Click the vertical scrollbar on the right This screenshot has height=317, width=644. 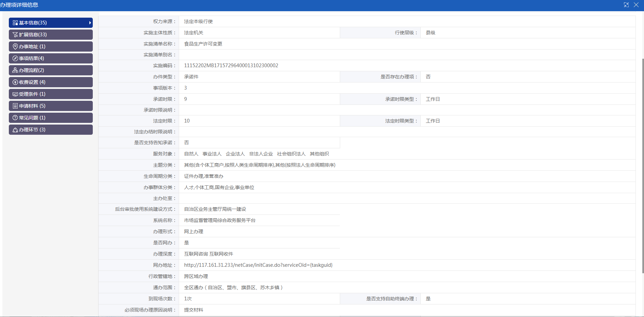coord(642,163)
